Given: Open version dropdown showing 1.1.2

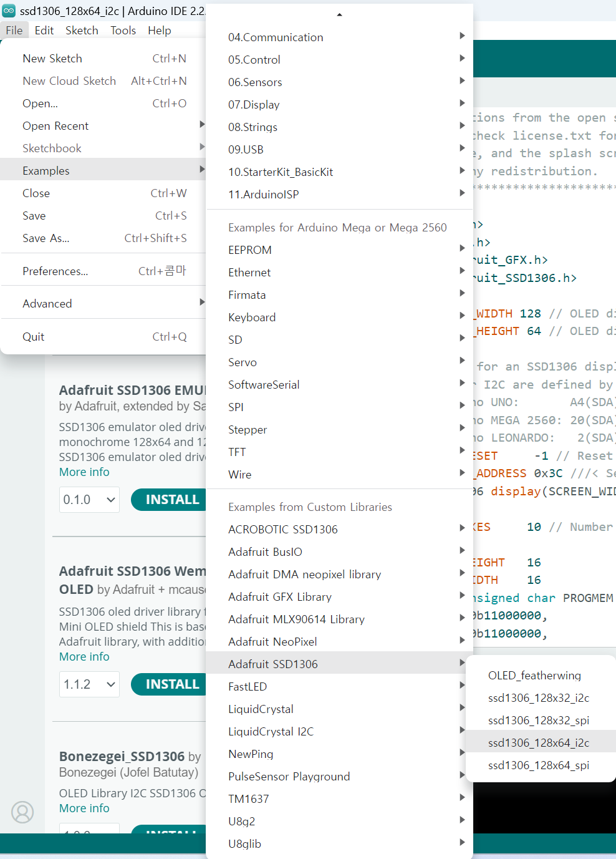Looking at the screenshot, I should 89,684.
